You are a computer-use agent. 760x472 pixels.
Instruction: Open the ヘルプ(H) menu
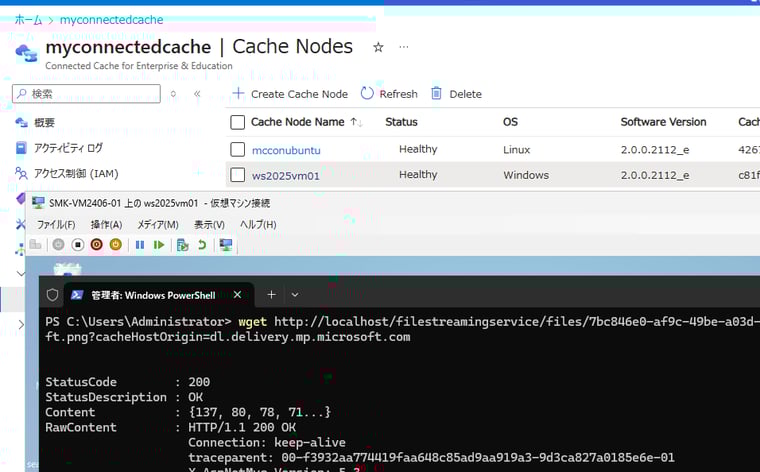click(258, 224)
